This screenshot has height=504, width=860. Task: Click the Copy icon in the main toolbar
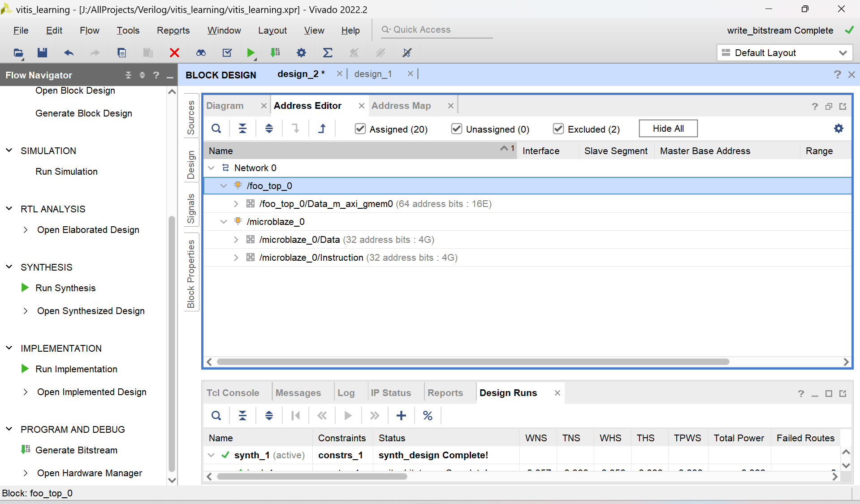coord(121,53)
